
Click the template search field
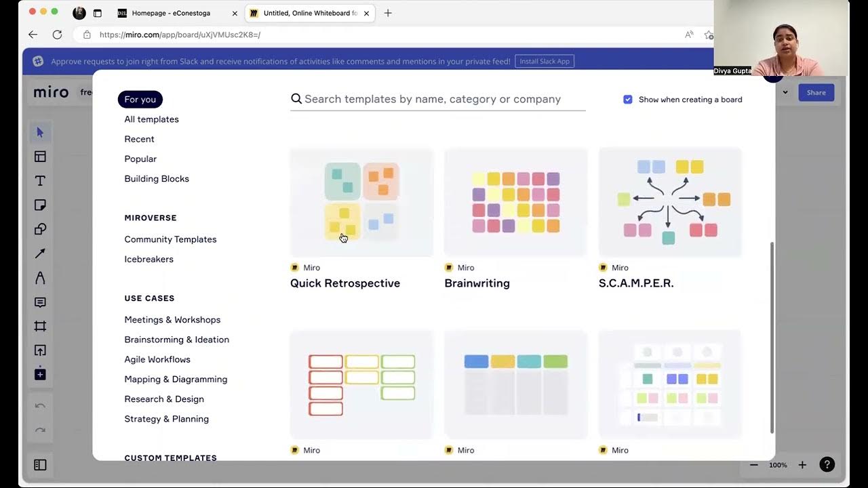click(x=438, y=99)
